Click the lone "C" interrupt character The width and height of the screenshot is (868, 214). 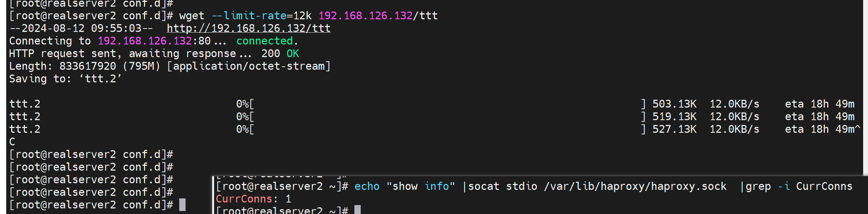(12, 142)
